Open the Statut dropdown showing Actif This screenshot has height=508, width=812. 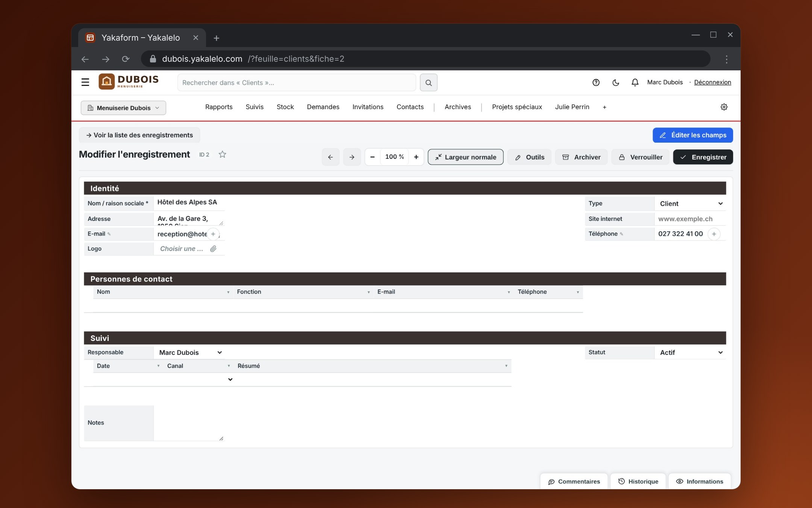[x=690, y=353]
